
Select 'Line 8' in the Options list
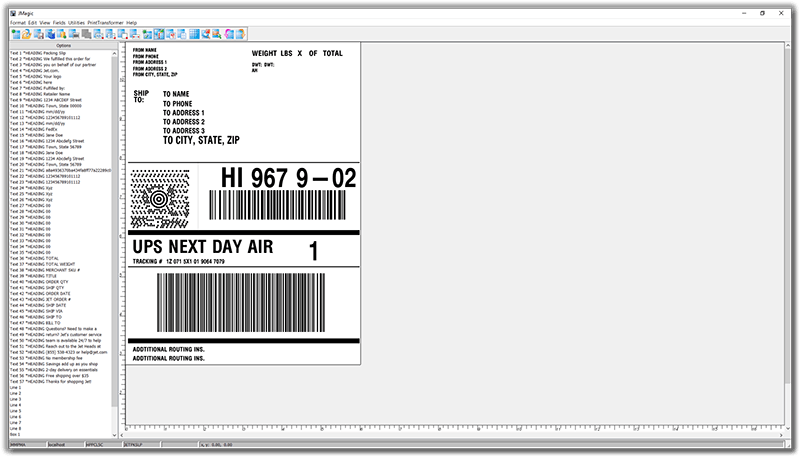click(60, 428)
